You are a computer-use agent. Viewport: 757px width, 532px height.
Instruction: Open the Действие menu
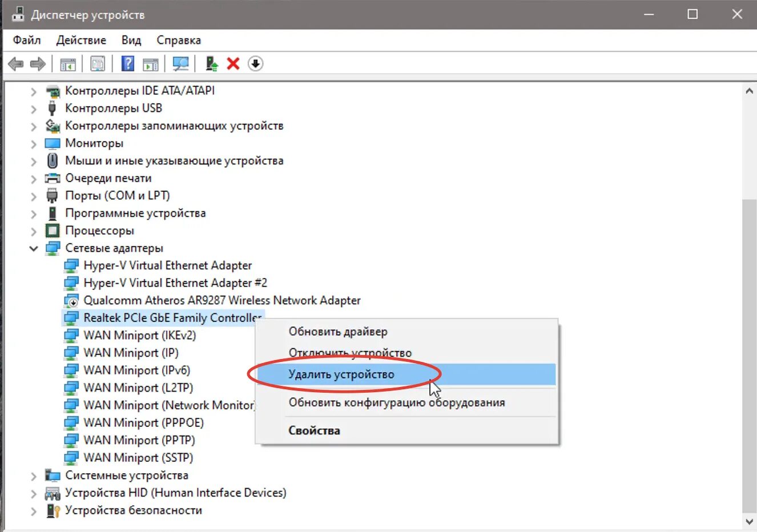[x=81, y=40]
